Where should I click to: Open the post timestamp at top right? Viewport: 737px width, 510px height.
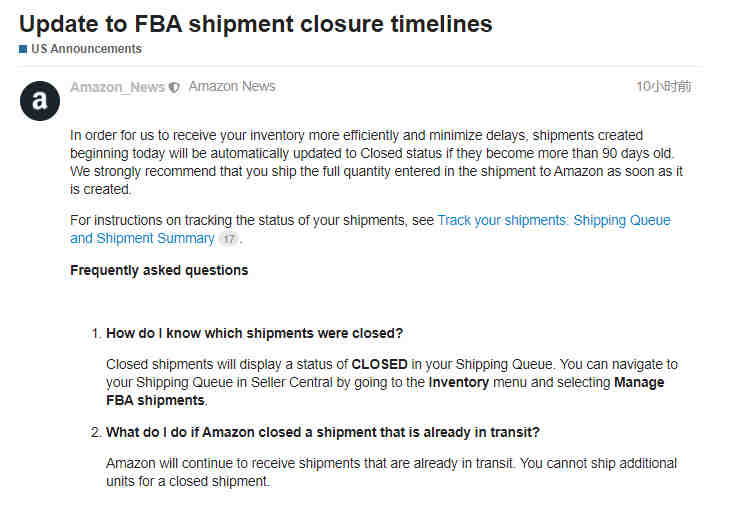pos(664,86)
